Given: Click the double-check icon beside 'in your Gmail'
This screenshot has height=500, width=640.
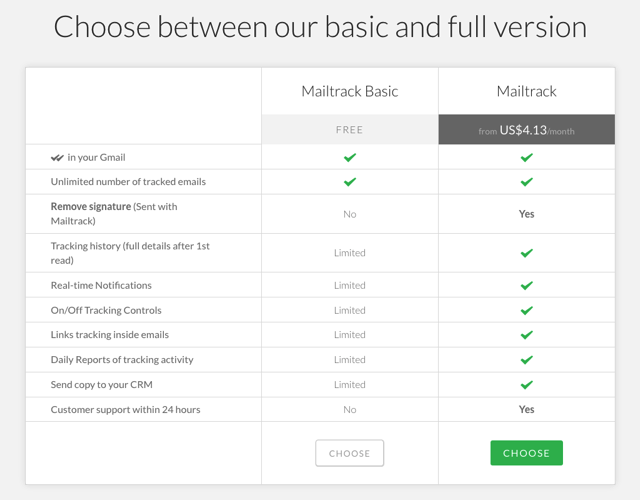Looking at the screenshot, I should tap(57, 158).
